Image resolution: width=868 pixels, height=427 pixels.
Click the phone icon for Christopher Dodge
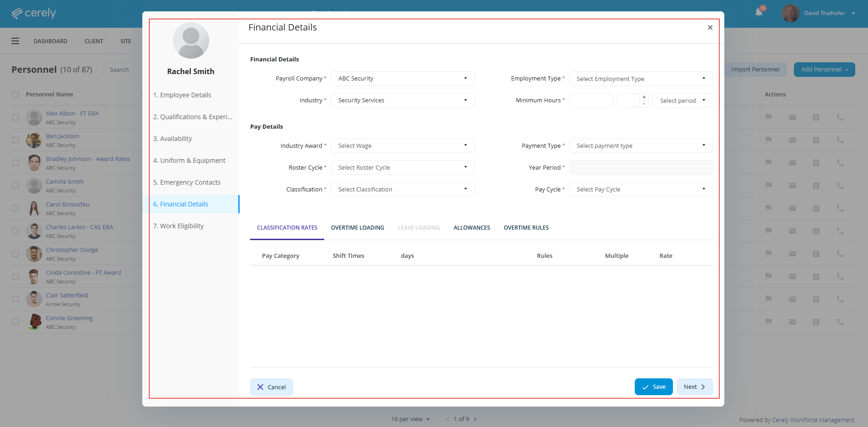point(840,254)
